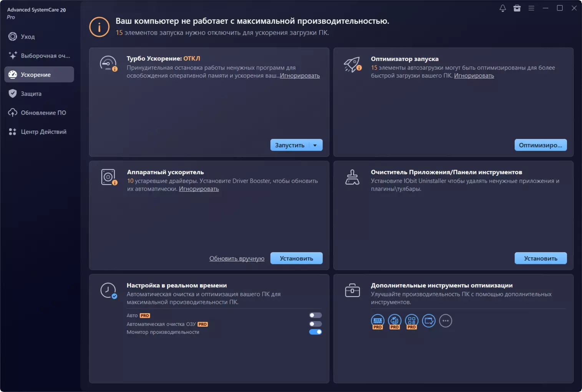Enable the Авто PRO toggle
This screenshot has width=582, height=392.
coord(315,315)
